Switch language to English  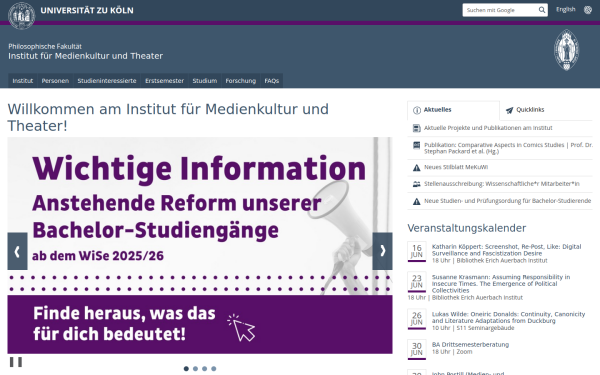tap(566, 10)
